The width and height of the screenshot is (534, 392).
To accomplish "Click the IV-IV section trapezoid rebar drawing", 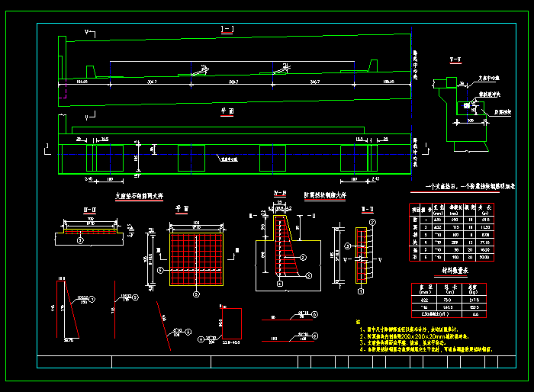I will point(285,250).
